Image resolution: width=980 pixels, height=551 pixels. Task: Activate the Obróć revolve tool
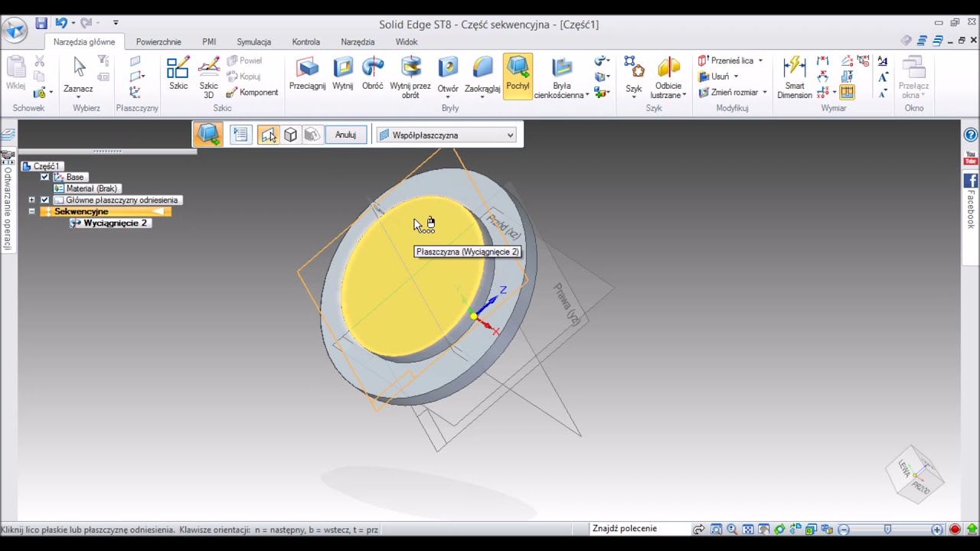[373, 75]
